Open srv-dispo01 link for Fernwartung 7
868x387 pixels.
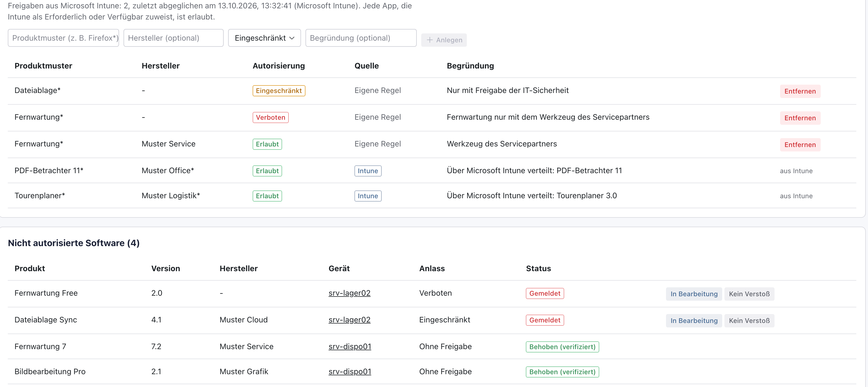tap(350, 346)
